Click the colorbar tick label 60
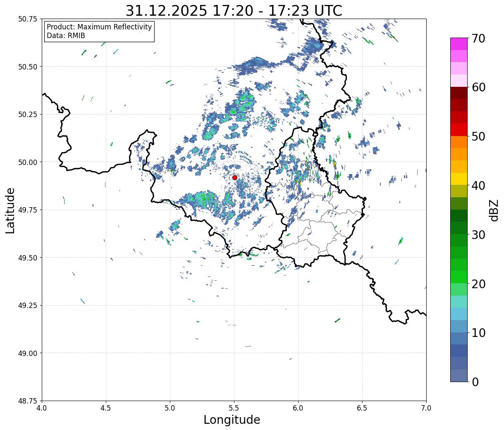 point(478,87)
